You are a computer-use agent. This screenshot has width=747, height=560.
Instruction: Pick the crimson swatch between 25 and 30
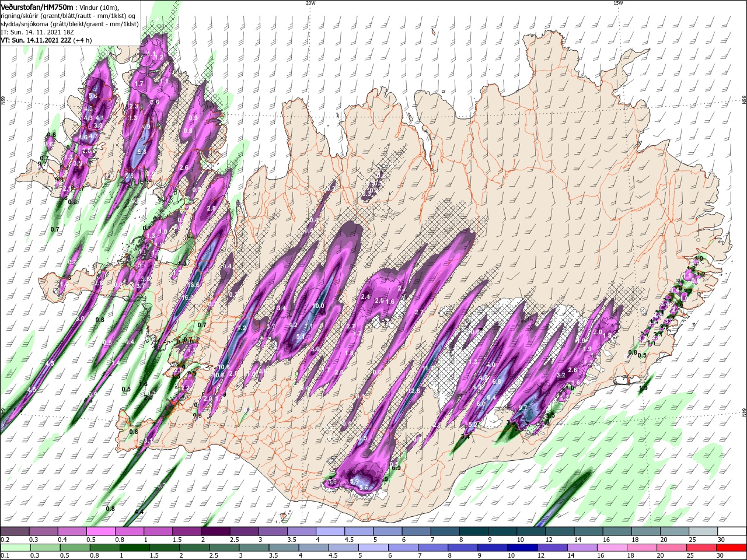(702, 548)
